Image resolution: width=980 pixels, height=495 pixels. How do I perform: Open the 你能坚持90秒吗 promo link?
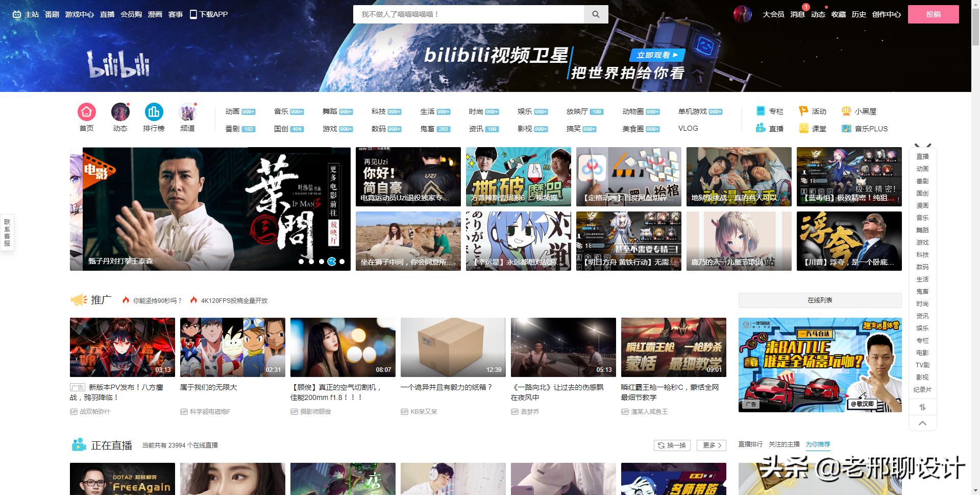[x=157, y=300]
